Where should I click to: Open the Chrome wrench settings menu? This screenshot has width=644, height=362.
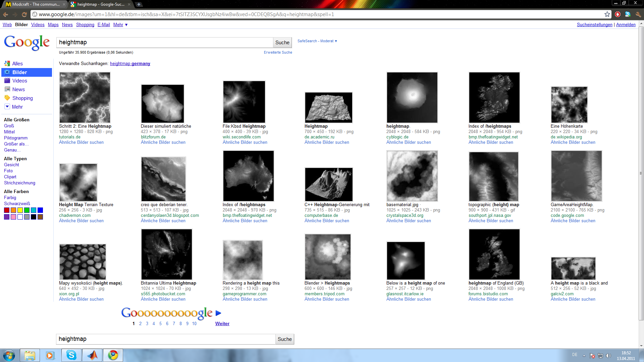point(638,14)
